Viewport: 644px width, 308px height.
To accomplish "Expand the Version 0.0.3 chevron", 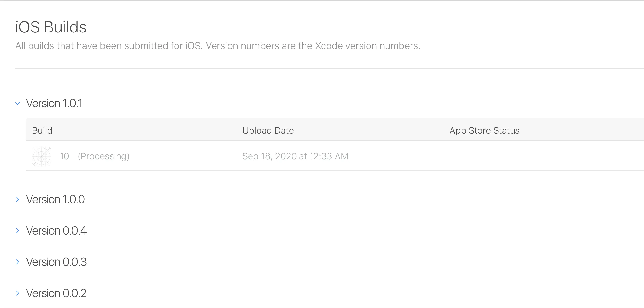I will click(x=17, y=262).
